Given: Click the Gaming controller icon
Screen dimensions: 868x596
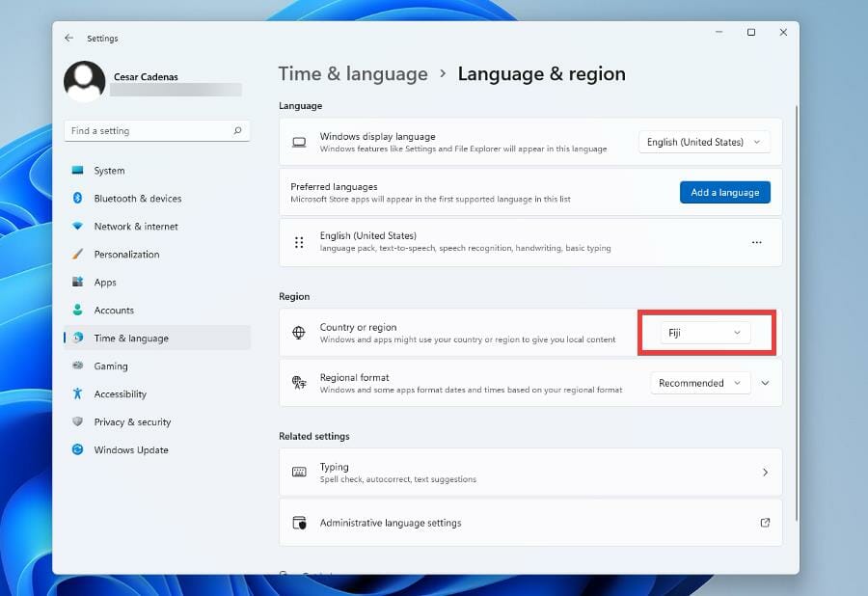Looking at the screenshot, I should coord(77,366).
